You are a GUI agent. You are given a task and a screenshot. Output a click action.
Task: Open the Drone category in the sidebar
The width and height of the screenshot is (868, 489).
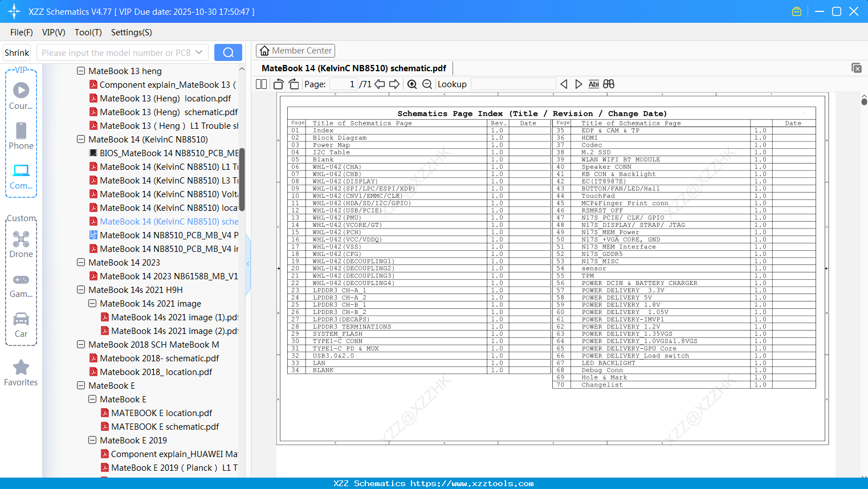coord(21,244)
